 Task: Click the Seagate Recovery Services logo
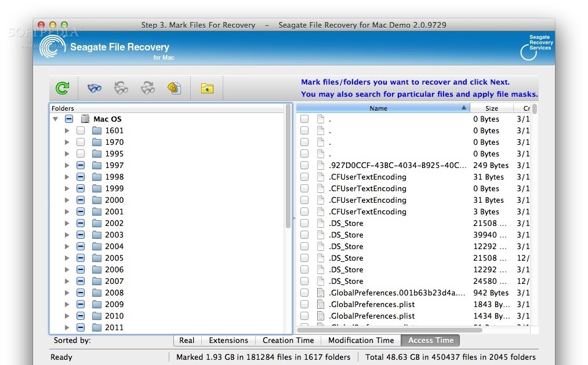point(536,48)
